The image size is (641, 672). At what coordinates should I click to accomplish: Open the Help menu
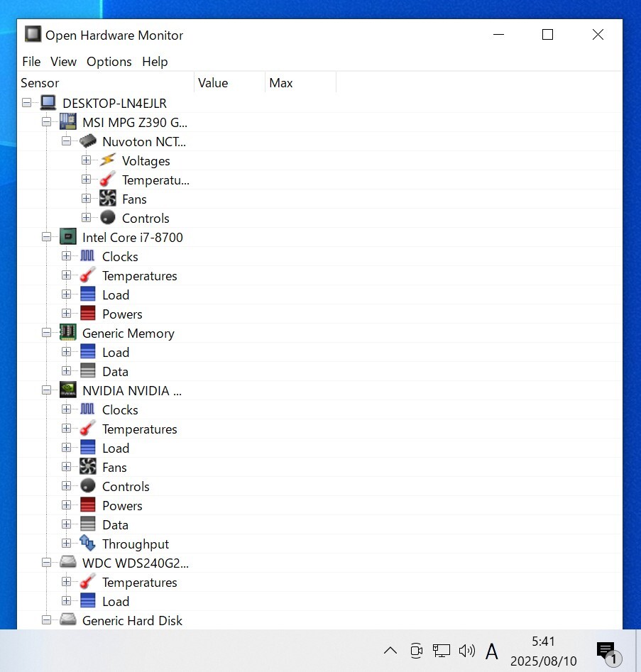(x=155, y=62)
